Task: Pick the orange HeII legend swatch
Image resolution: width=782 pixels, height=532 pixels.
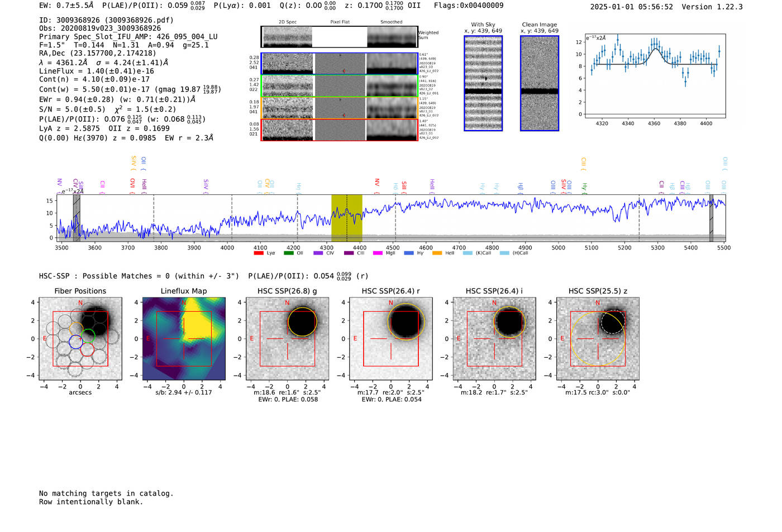Action: [x=437, y=253]
